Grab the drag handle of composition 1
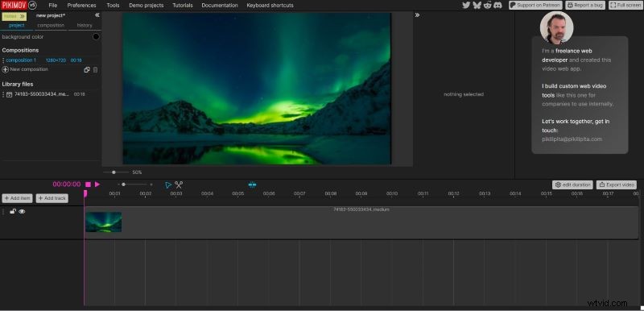Viewport: 644px width, 311px height. click(x=3, y=60)
